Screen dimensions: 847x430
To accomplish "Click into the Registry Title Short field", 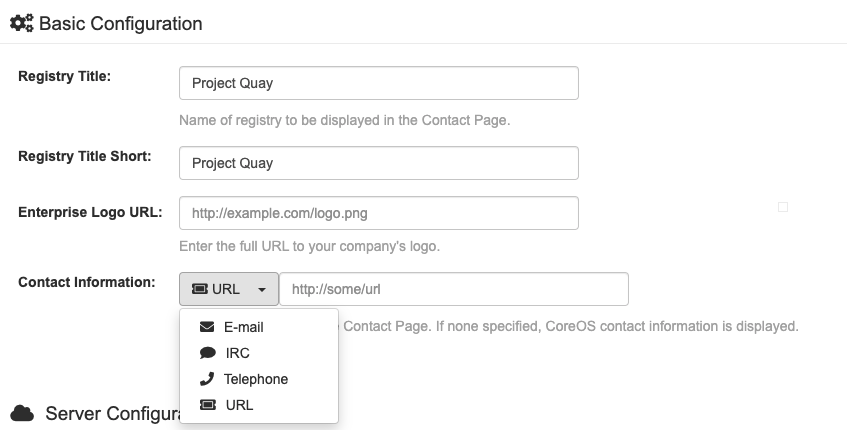I will [x=378, y=163].
